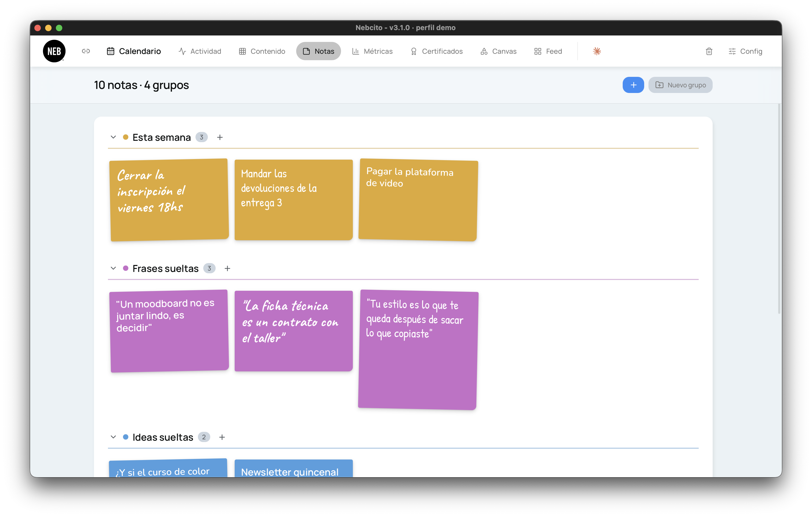Open the Calendario tab
Viewport: 812px width, 517px height.
tap(134, 51)
